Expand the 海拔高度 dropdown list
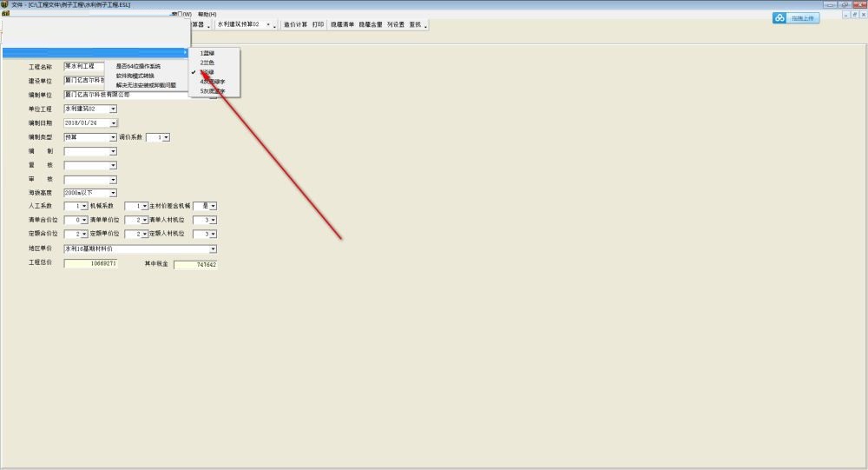This screenshot has height=470, width=868. click(113, 192)
